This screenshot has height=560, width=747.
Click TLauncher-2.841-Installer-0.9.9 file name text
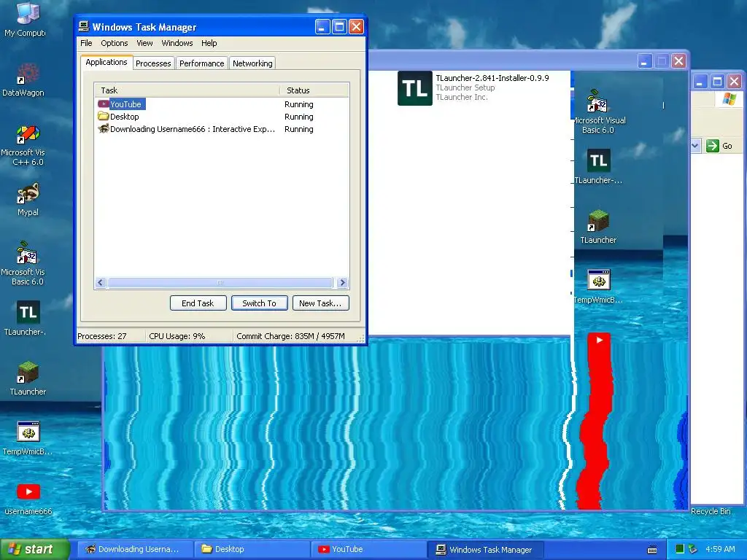click(x=492, y=78)
